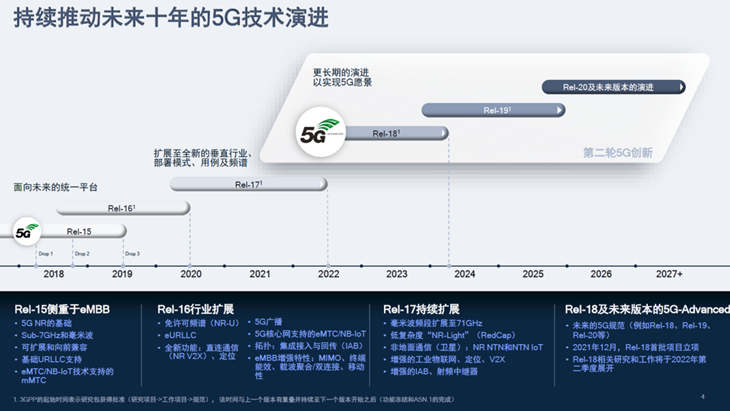Click the 2021 year label
This screenshot has height=411, width=730.
coord(260,274)
